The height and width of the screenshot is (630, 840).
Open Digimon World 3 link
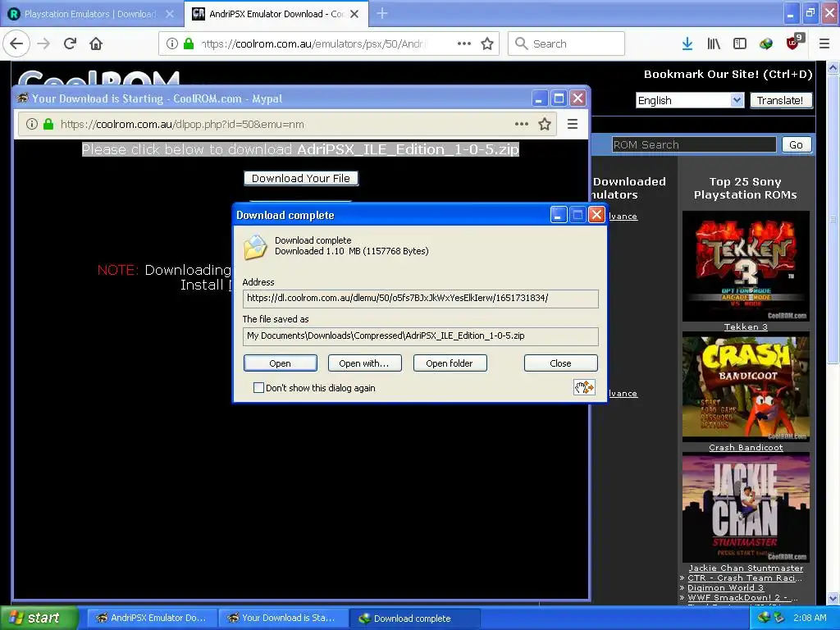(x=725, y=587)
